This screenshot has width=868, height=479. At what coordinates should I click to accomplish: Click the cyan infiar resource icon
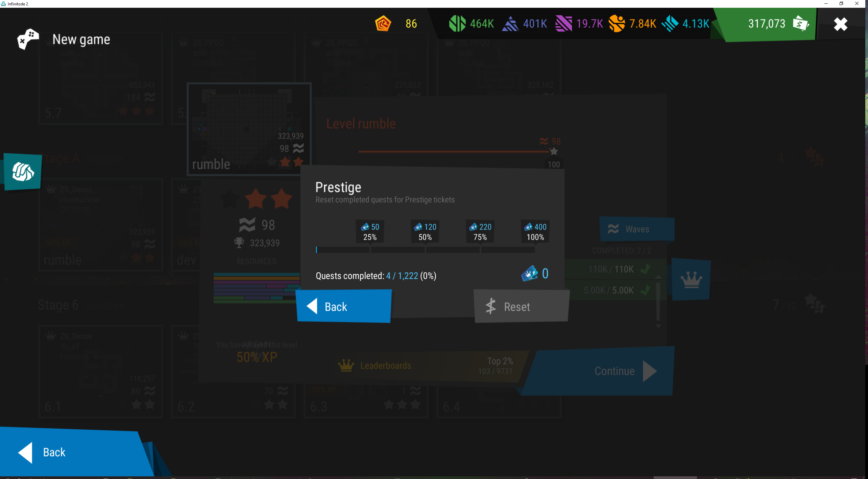[670, 24]
